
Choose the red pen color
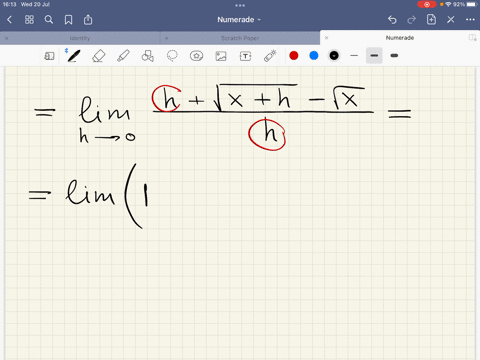(x=294, y=56)
